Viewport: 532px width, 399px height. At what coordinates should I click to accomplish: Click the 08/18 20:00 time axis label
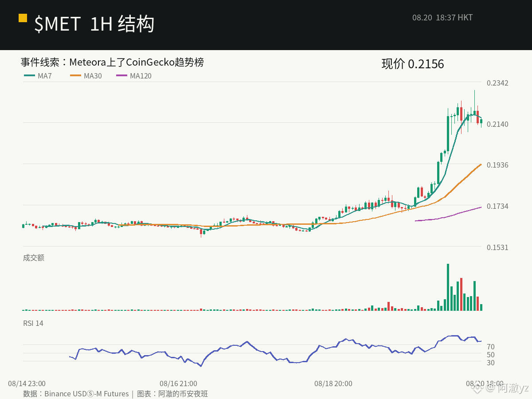tap(333, 383)
